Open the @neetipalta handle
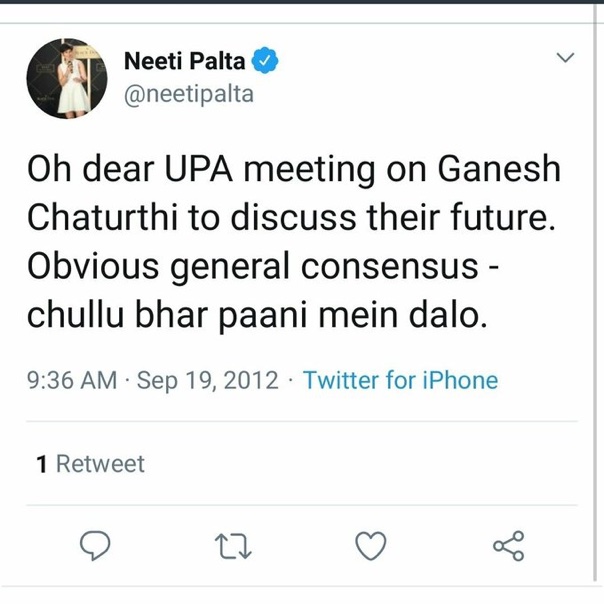 click(188, 95)
